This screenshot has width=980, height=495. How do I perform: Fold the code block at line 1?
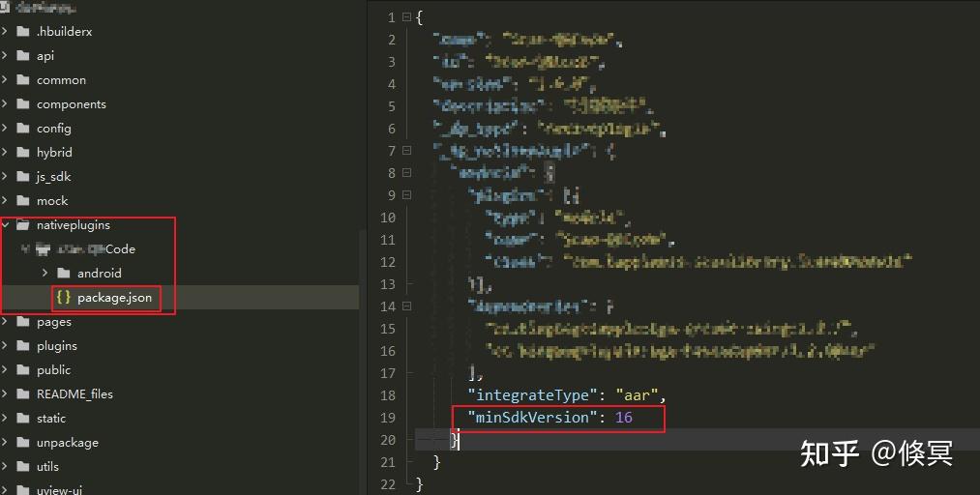click(406, 17)
